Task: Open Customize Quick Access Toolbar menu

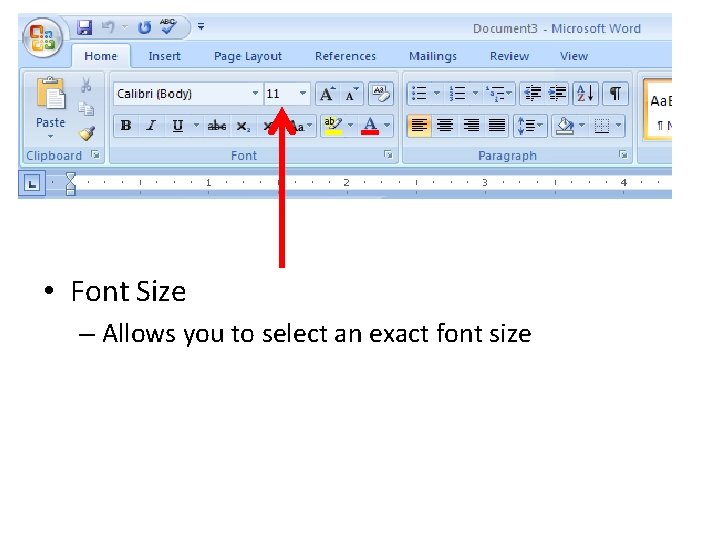Action: point(201,27)
